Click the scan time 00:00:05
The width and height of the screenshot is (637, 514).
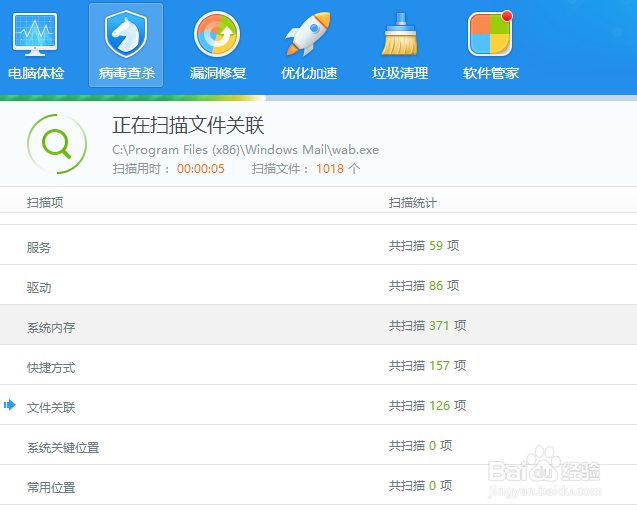click(201, 169)
